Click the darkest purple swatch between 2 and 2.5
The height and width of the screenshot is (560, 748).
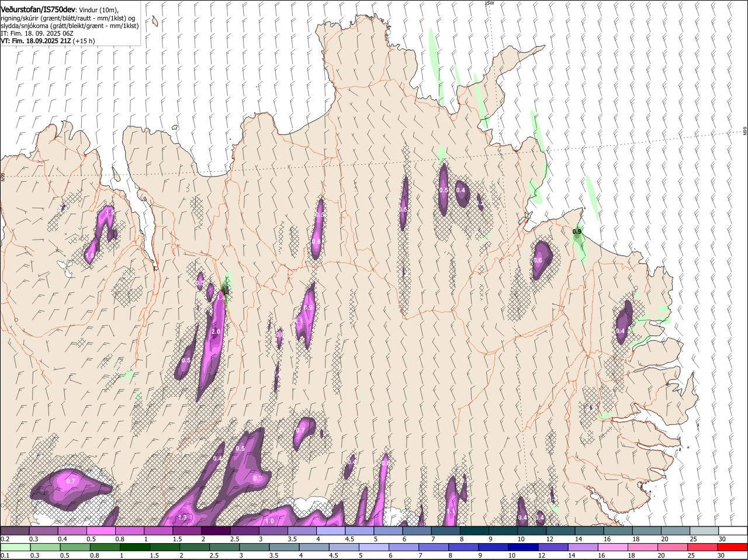(216, 531)
